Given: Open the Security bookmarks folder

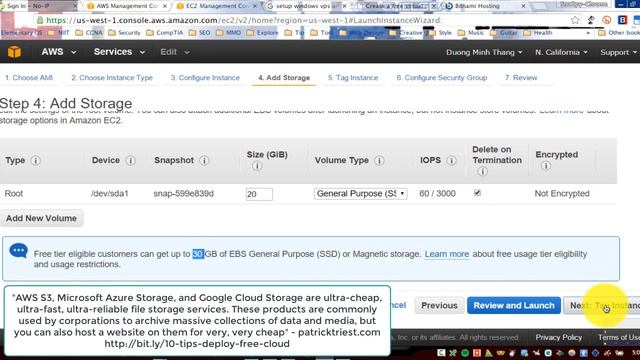Looking at the screenshot, I should coord(124,33).
